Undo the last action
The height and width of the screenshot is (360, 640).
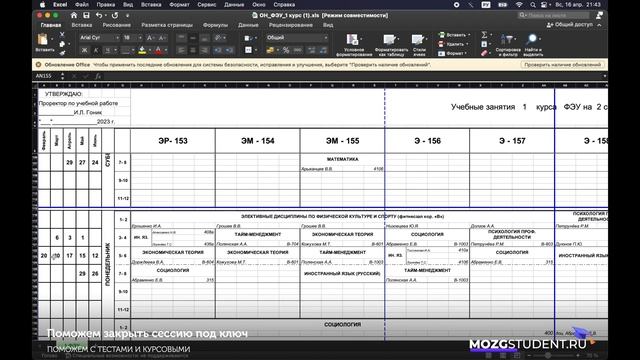pyautogui.click(x=99, y=16)
